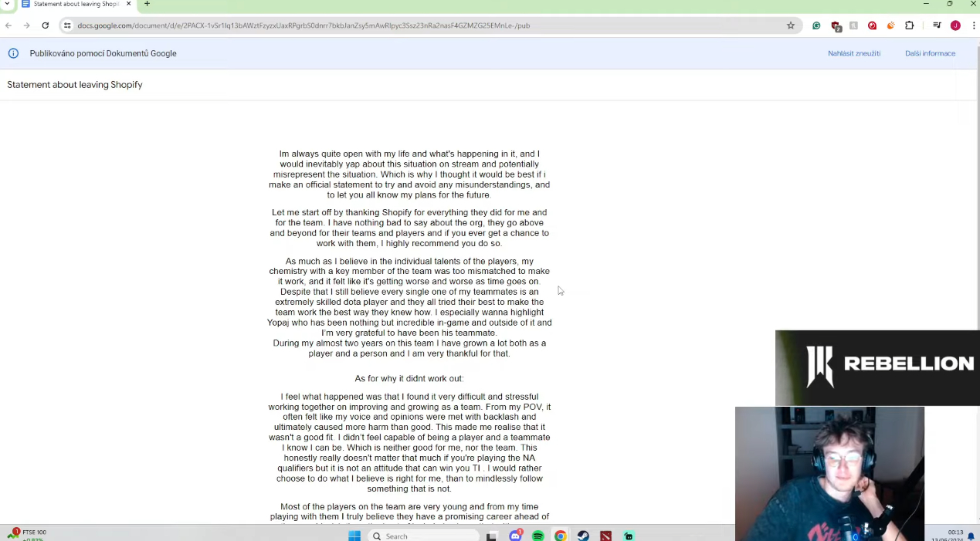Close the 'Statement about leaving Shopify' tab

pyautogui.click(x=129, y=4)
